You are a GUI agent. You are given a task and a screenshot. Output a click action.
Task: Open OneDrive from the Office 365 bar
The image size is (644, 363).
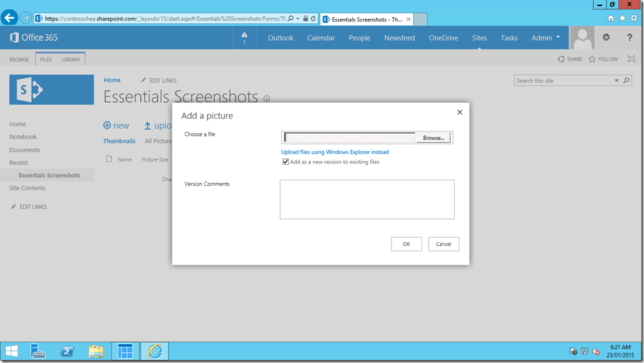tap(444, 38)
